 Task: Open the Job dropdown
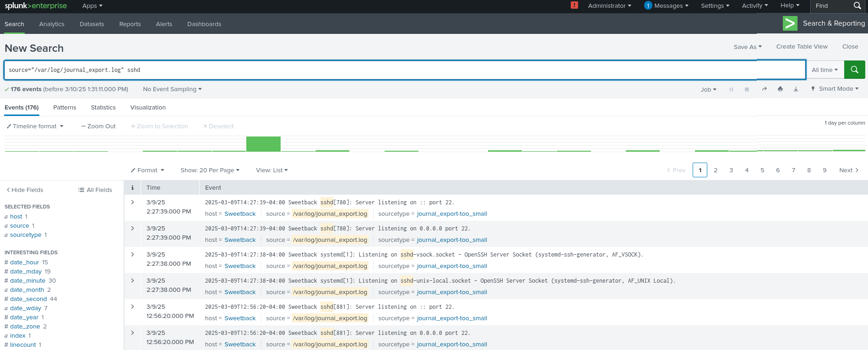click(x=708, y=89)
